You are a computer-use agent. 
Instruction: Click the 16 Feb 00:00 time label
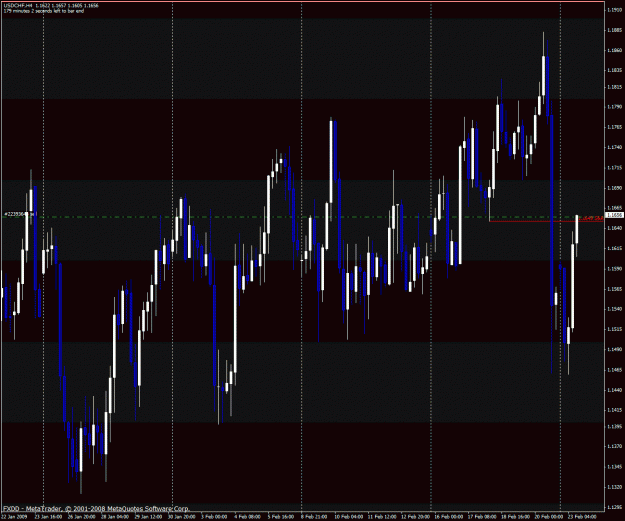click(449, 517)
